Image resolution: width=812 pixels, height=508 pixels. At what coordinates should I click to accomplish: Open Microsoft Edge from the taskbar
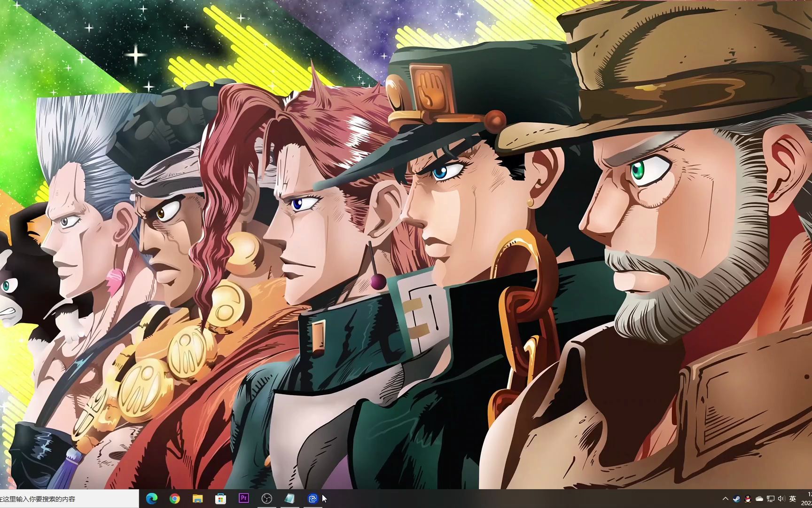click(151, 499)
